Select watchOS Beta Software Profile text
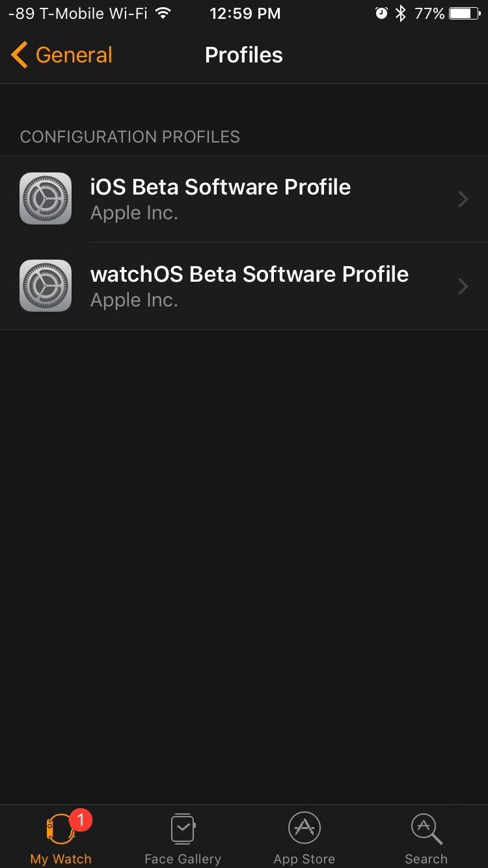Viewport: 488px width, 868px height. [250, 275]
